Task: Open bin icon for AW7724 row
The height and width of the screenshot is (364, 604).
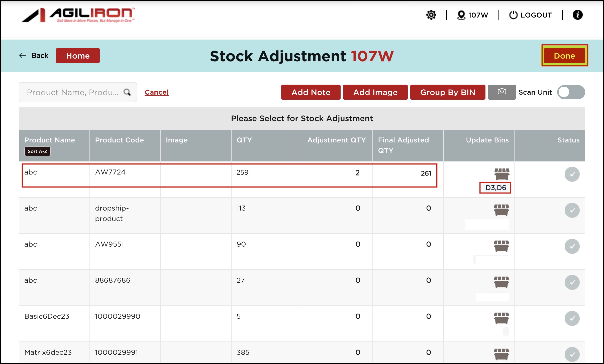Action: [x=502, y=174]
